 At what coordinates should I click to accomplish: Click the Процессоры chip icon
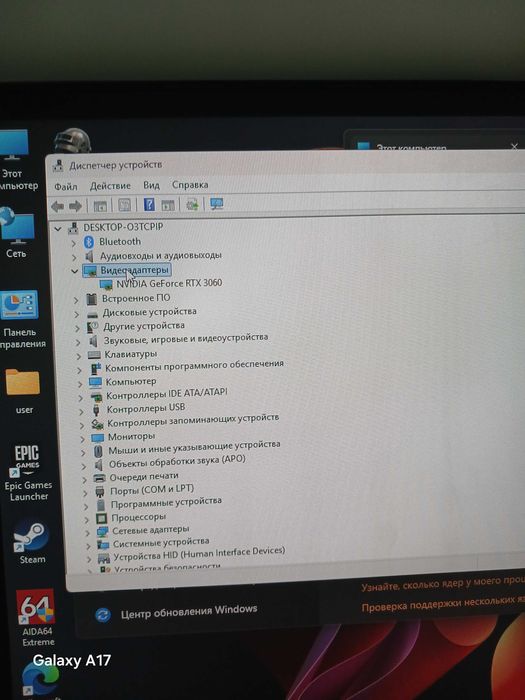(101, 518)
